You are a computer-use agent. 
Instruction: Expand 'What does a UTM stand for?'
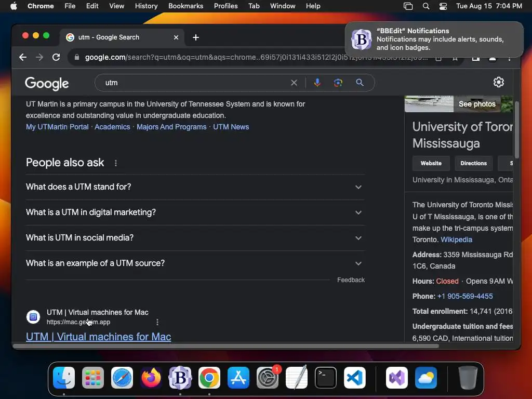click(x=195, y=187)
